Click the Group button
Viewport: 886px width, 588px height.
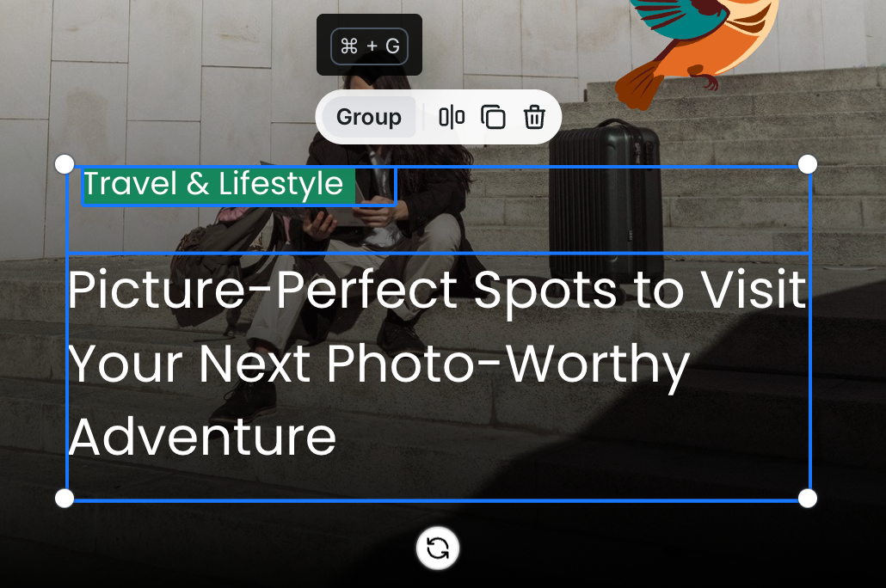[368, 117]
